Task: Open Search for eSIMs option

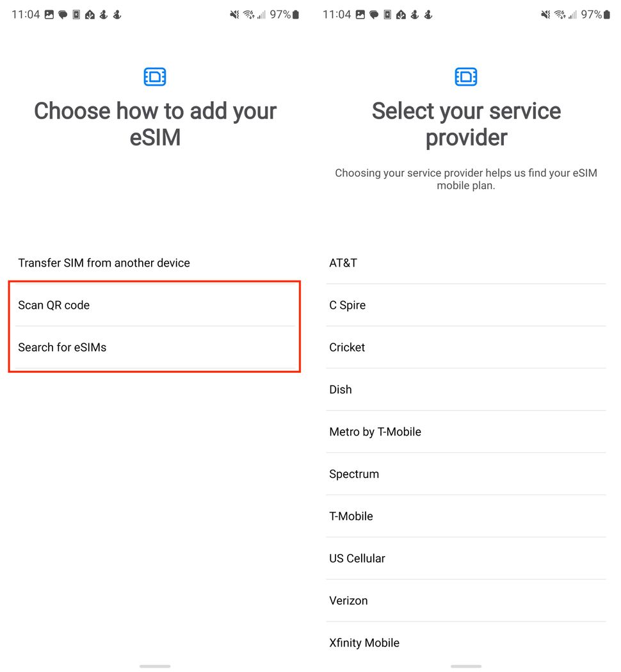Action: click(62, 347)
